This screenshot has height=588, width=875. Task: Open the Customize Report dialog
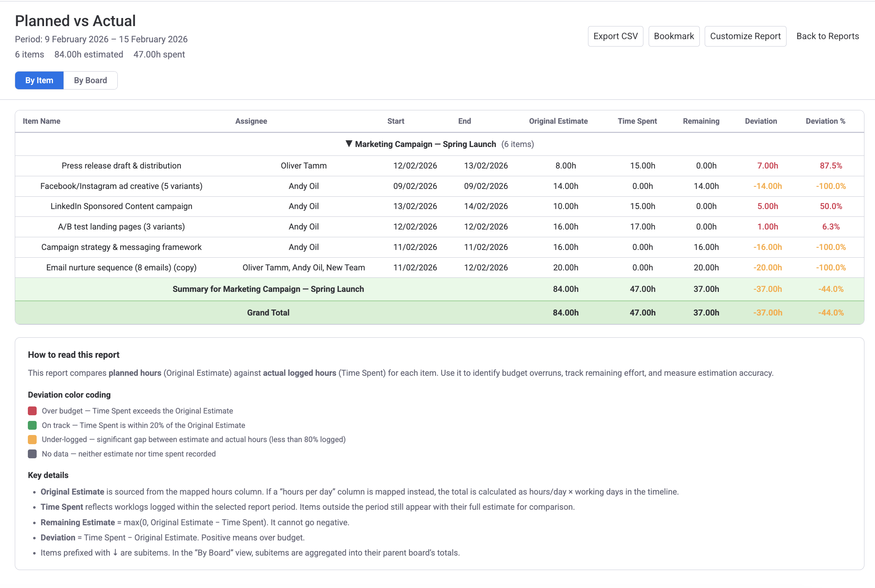click(x=746, y=36)
